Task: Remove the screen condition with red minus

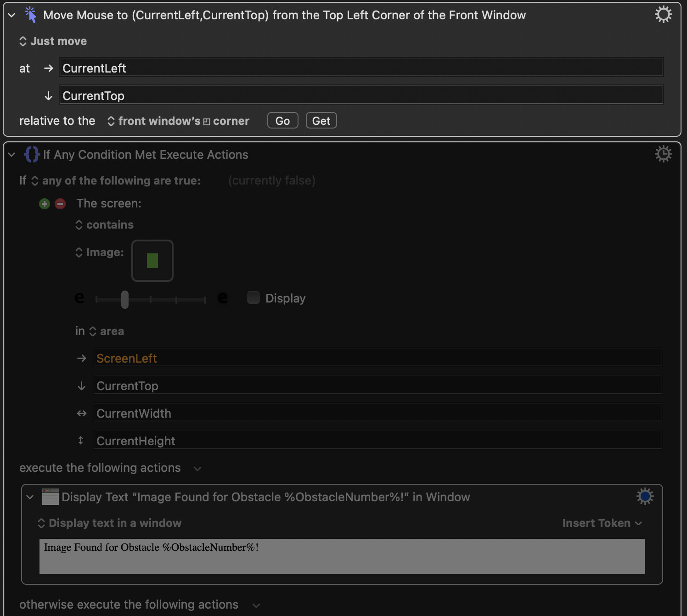Action: [60, 204]
